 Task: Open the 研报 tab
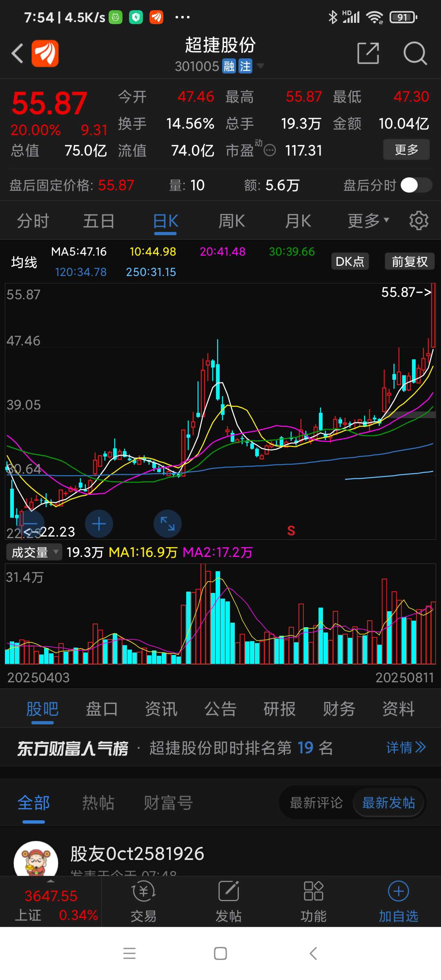280,709
